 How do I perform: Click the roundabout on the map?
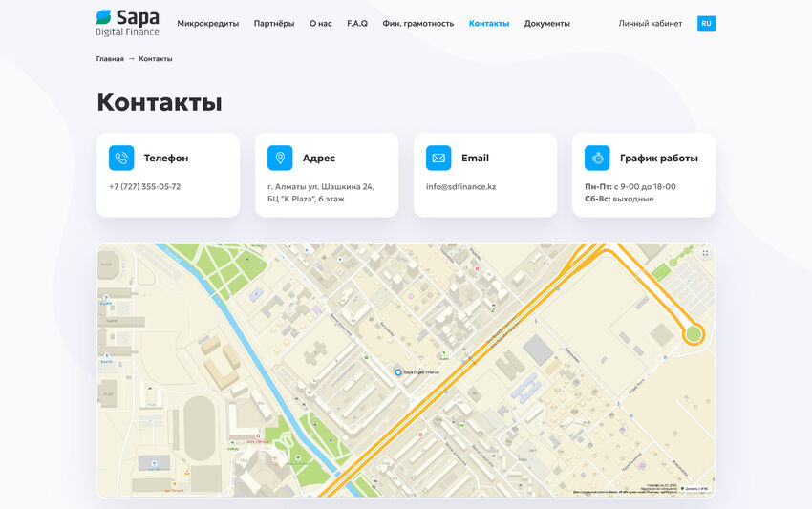click(694, 334)
